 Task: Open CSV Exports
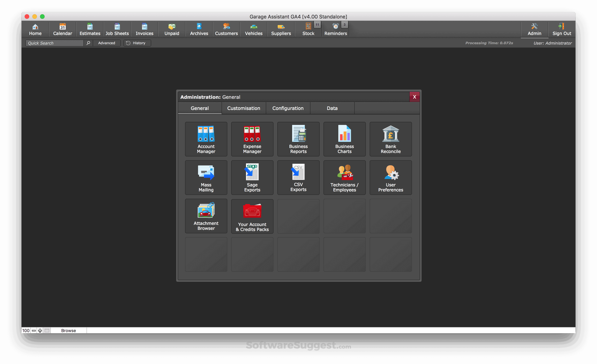click(298, 178)
